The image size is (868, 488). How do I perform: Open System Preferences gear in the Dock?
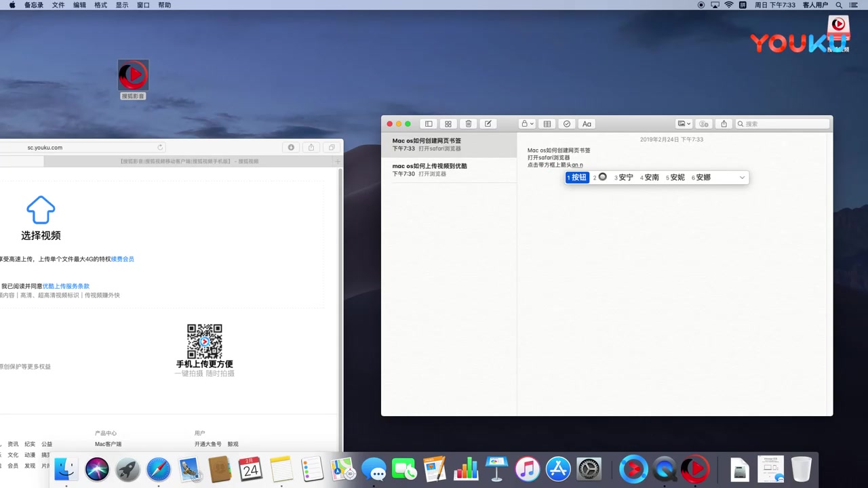point(589,469)
